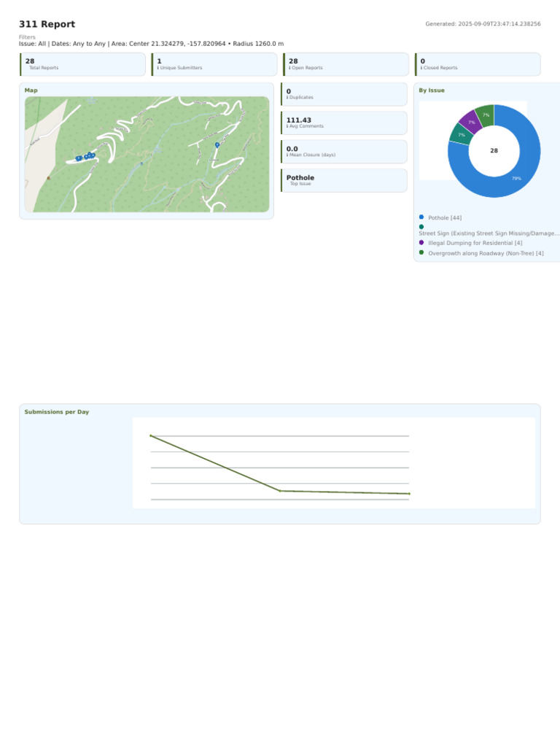Click the info icon beside Mean Closure (days)
Viewport: 560px width, 747px height.
[x=287, y=155]
